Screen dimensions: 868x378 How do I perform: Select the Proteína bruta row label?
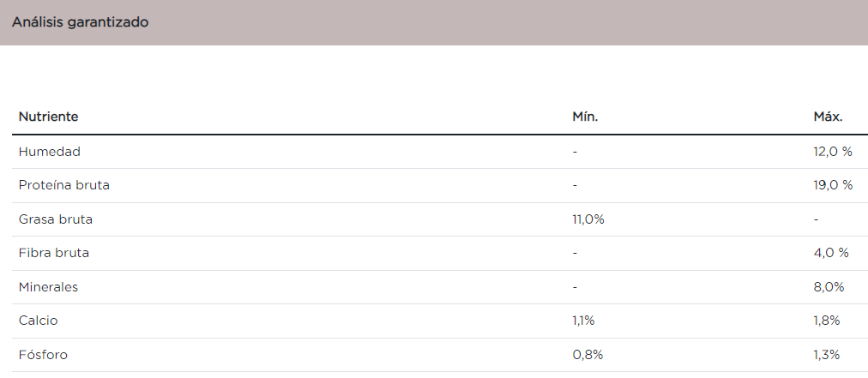point(64,185)
